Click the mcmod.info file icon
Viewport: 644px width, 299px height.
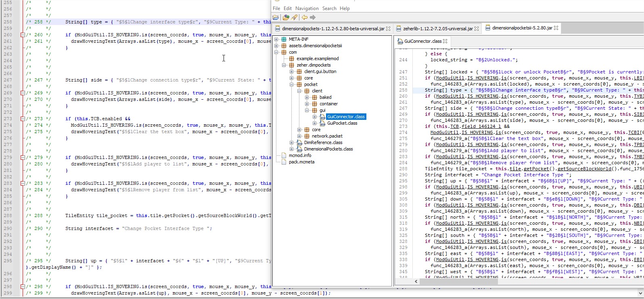pyautogui.click(x=284, y=155)
